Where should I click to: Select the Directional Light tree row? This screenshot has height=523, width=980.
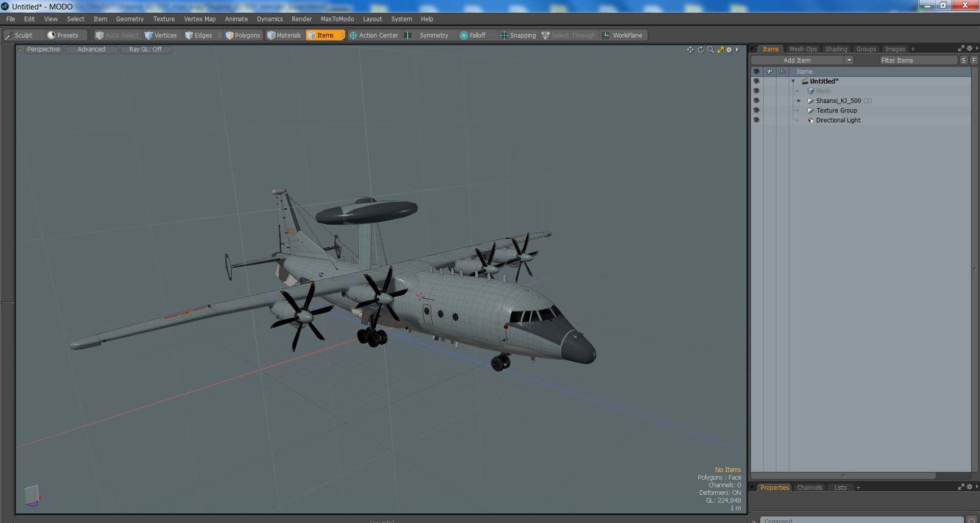pyautogui.click(x=861, y=120)
